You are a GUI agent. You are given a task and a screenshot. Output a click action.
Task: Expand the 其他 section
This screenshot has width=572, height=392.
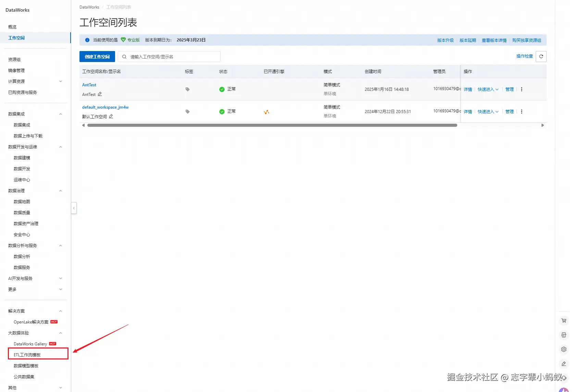click(x=61, y=388)
